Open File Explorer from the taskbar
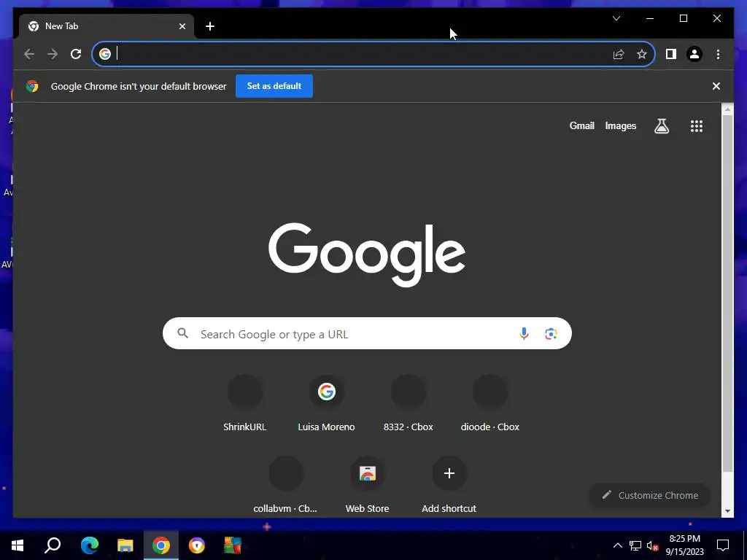Viewport: 747px width, 560px height. pos(125,545)
